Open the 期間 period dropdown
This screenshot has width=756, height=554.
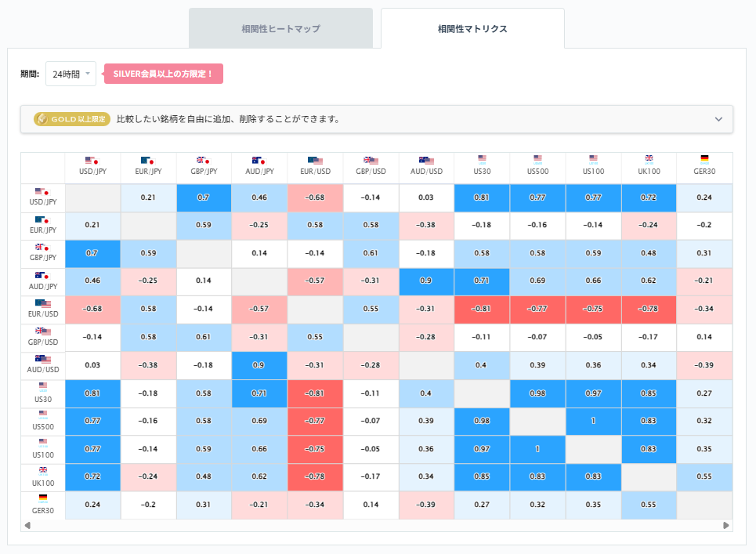point(70,74)
